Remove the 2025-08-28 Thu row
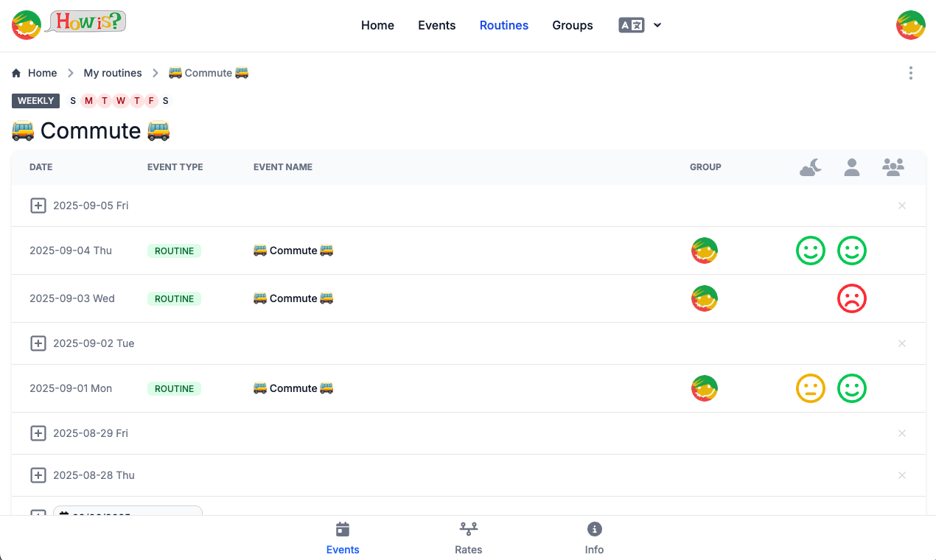 point(902,475)
